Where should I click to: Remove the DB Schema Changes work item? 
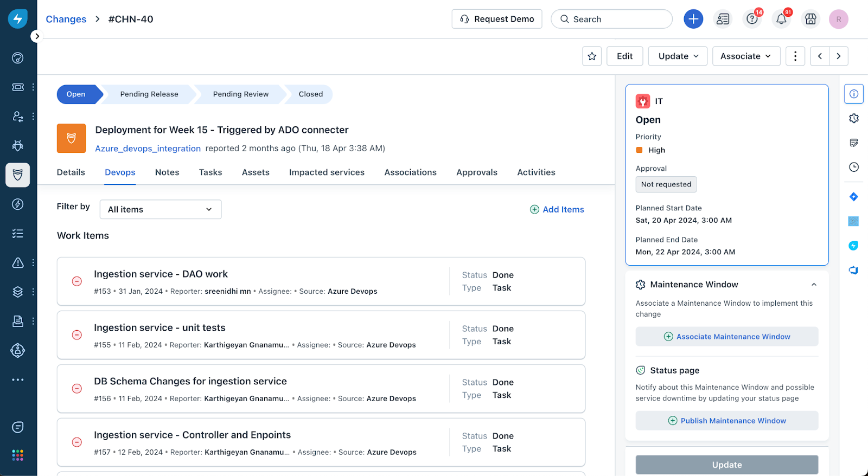coord(77,389)
